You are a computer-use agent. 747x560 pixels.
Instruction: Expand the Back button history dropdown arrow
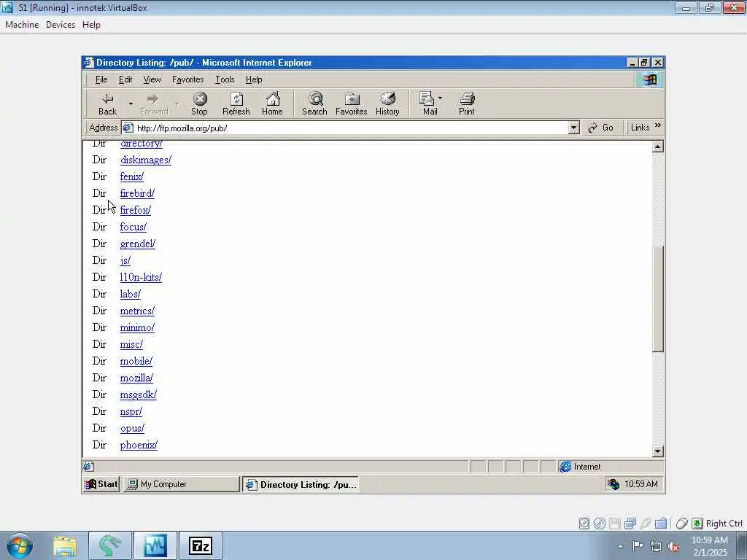(x=131, y=104)
